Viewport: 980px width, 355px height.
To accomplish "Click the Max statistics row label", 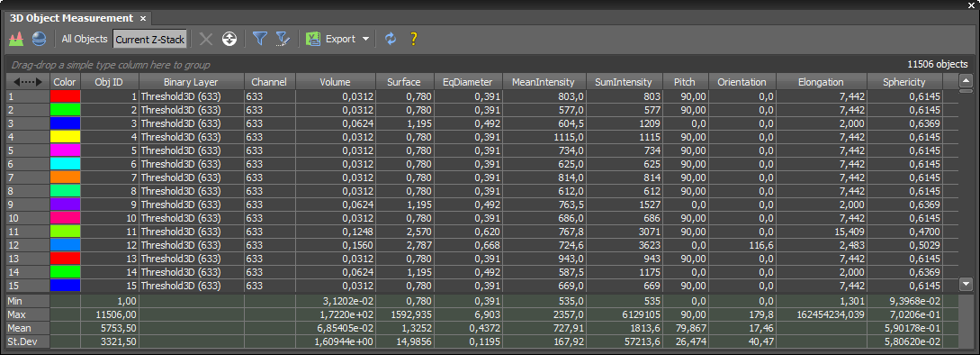I will click(28, 315).
